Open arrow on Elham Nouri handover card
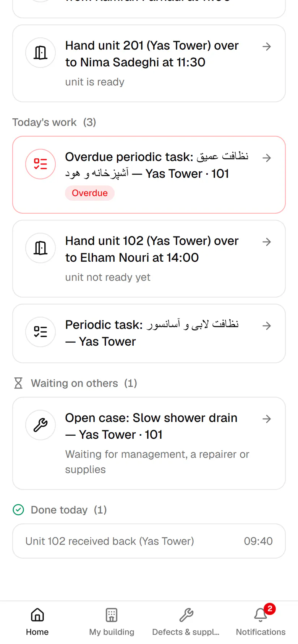The height and width of the screenshot is (644, 298). [x=267, y=242]
